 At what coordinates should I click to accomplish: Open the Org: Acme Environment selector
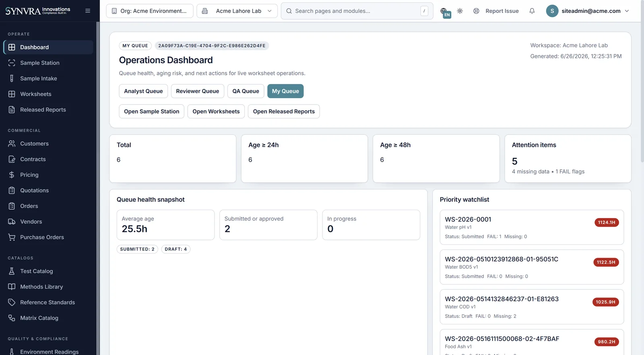tap(150, 11)
